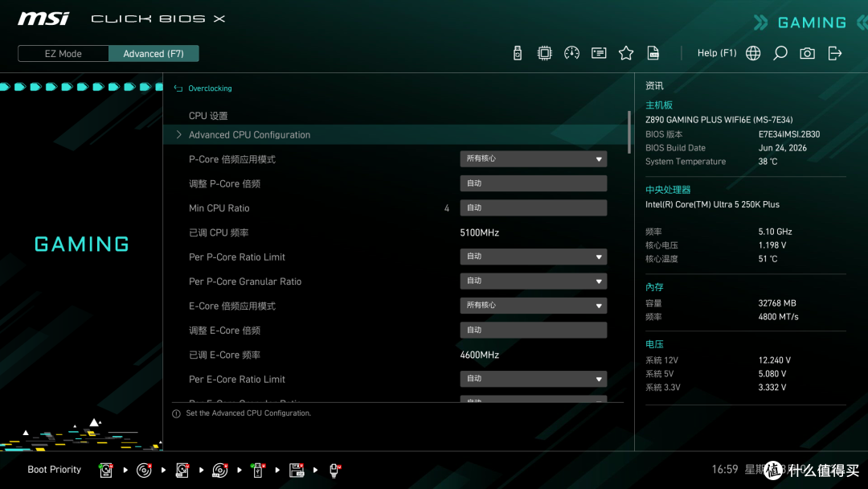Select sixth boot device USB floppy

pos(297,471)
